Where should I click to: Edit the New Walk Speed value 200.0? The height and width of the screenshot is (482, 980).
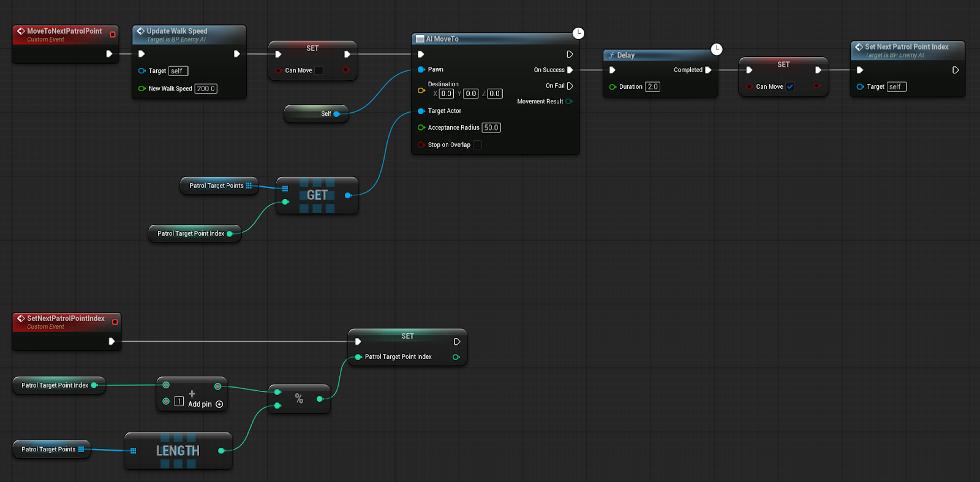pos(206,89)
